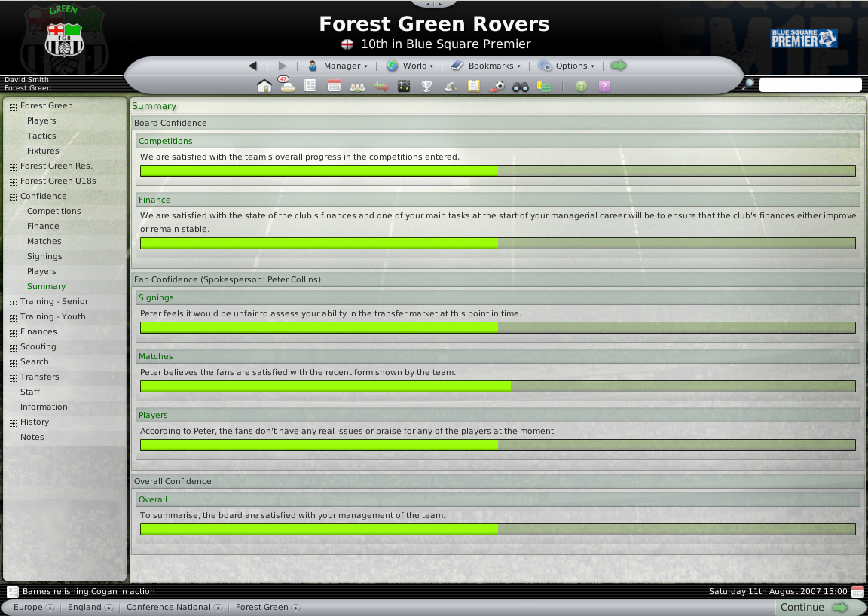The height and width of the screenshot is (616, 868).
Task: Click the tactics board icon
Action: [x=403, y=86]
